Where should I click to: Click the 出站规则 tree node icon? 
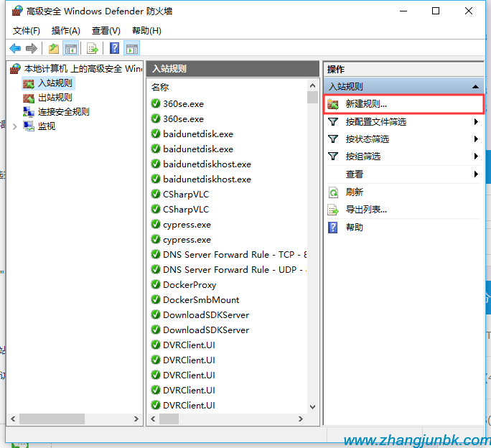29,98
